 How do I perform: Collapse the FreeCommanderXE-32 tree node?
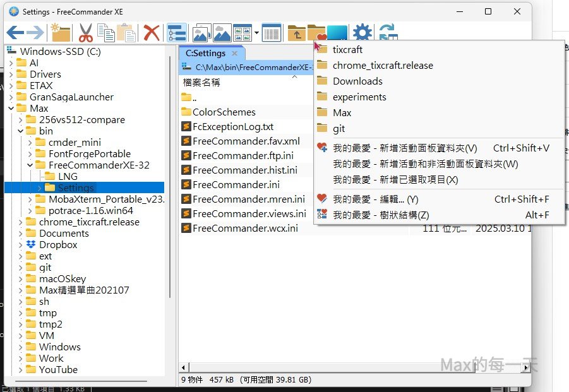[x=30, y=165]
